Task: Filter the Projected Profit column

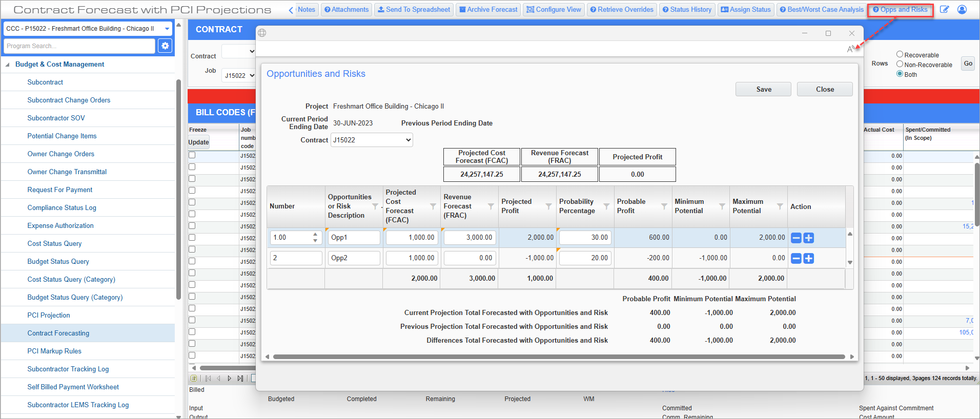Action: [x=549, y=206]
